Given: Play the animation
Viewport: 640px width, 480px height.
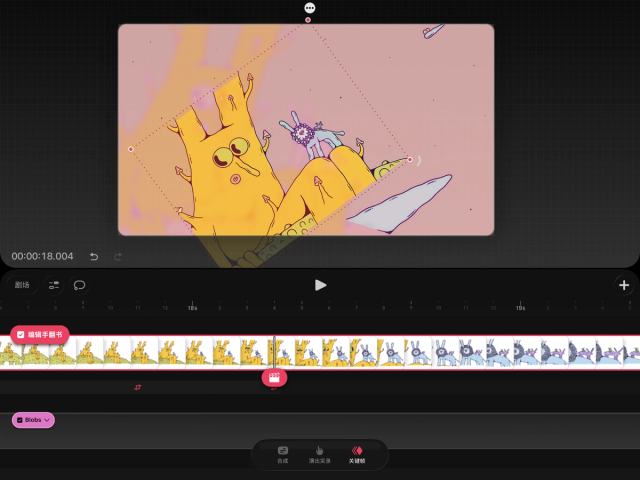Looking at the screenshot, I should click(x=320, y=285).
